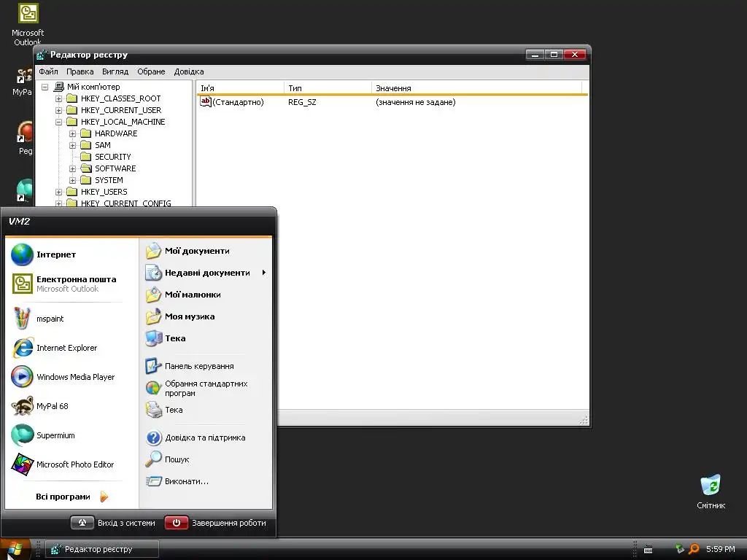The image size is (747, 560).
Task: Open Смітник recycle bin on desktop
Action: (x=711, y=492)
